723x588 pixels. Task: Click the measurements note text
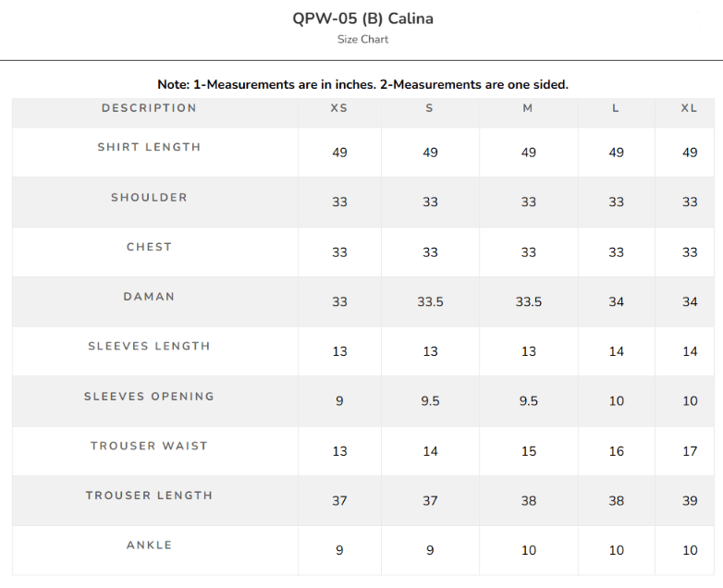[x=362, y=84]
